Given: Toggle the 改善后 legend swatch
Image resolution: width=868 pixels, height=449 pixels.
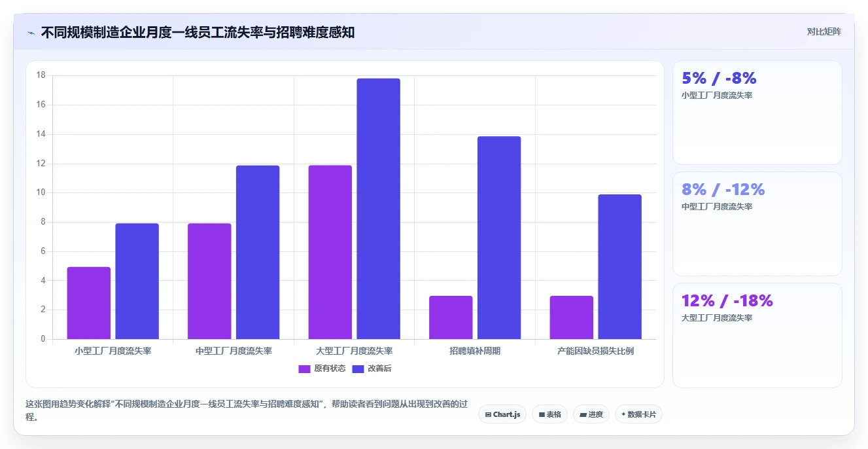Looking at the screenshot, I should (x=358, y=368).
